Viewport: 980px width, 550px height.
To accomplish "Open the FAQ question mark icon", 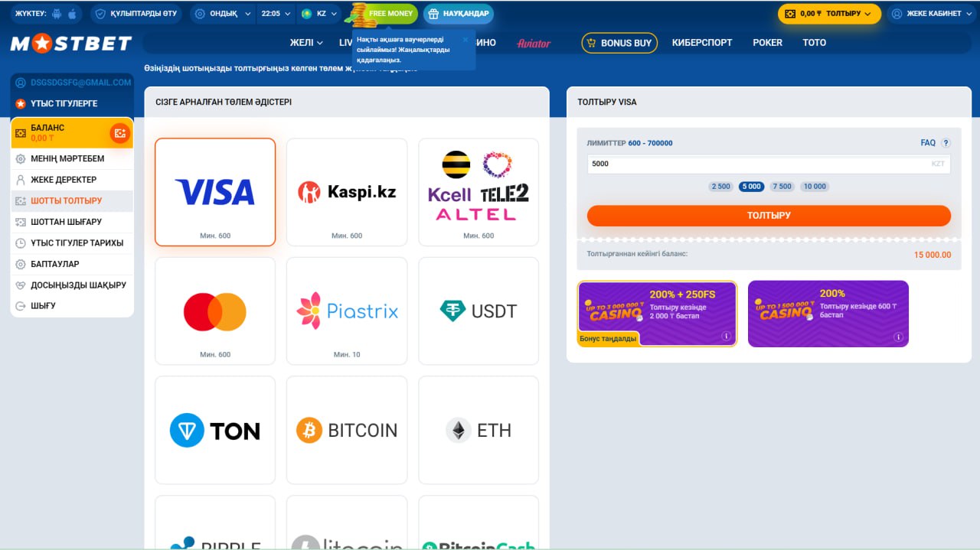I will 946,143.
